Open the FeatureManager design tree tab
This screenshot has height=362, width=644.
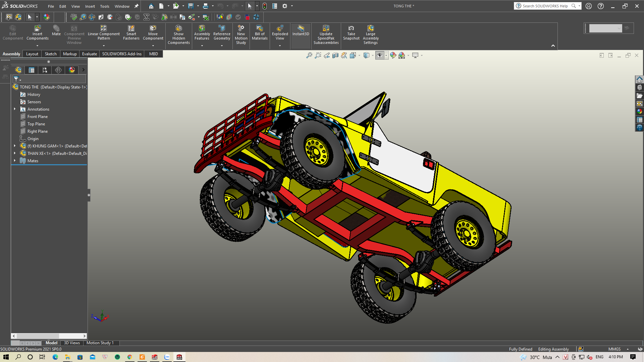pos(18,70)
